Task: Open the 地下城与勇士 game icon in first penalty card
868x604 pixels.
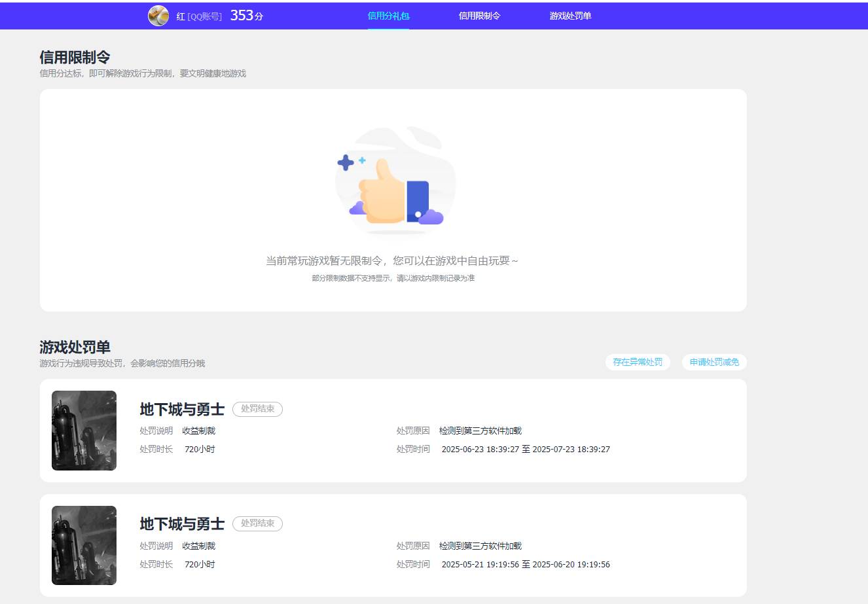Action: [84, 430]
